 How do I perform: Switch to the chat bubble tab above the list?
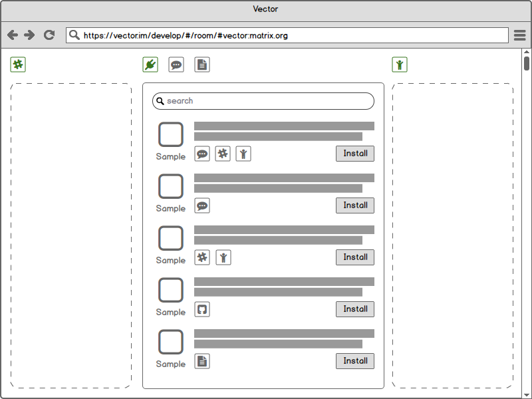click(176, 65)
